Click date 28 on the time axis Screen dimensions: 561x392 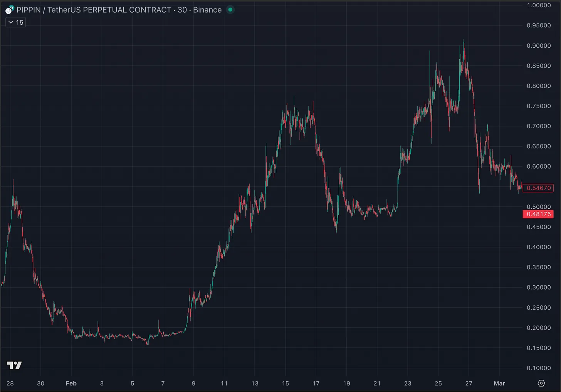click(10, 384)
